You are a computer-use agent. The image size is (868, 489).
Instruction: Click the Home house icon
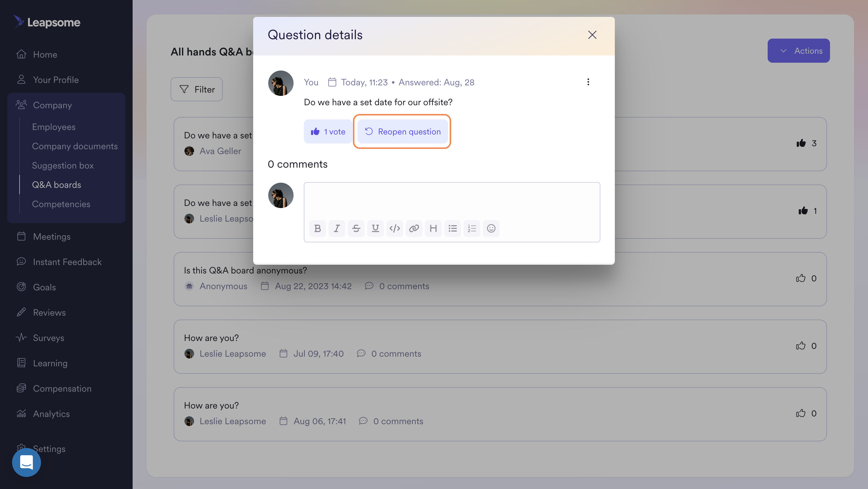click(21, 54)
